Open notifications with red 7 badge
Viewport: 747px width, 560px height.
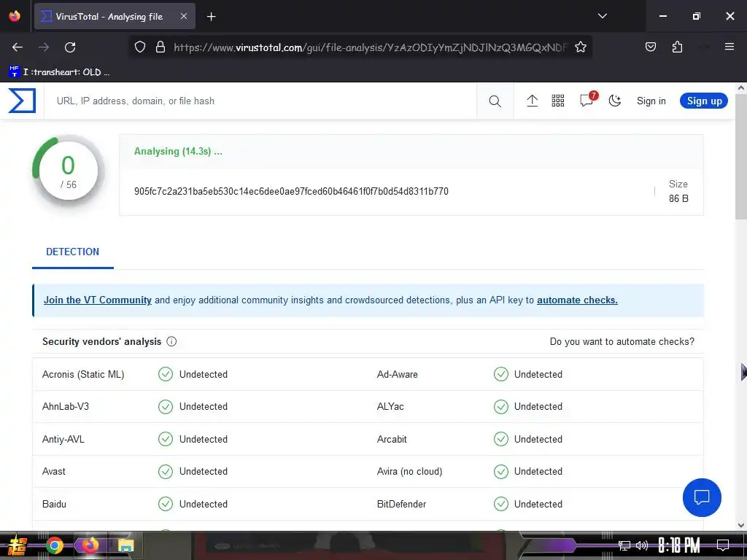(587, 99)
